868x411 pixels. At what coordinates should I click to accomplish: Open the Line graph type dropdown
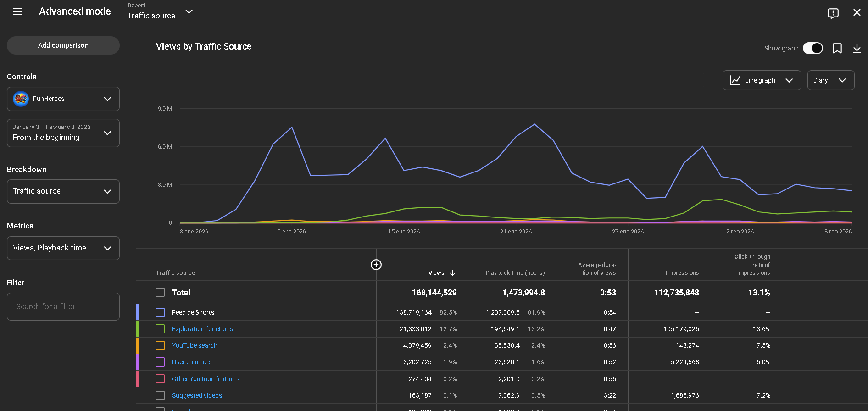762,80
